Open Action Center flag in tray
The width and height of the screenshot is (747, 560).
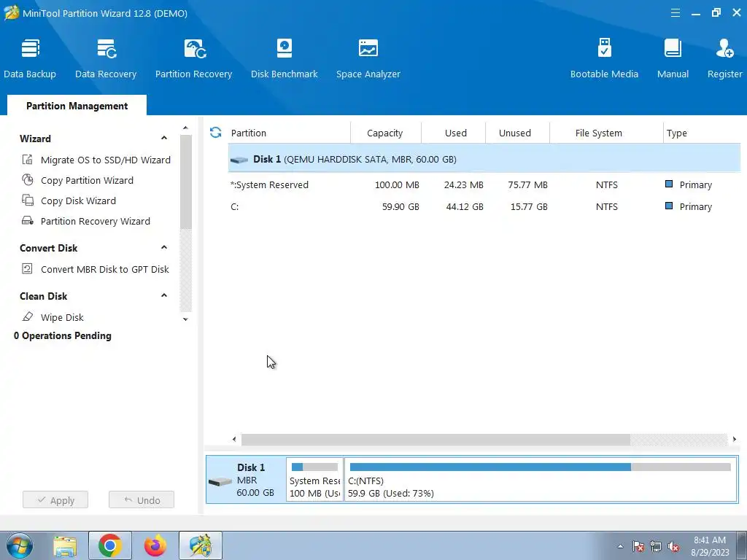(x=638, y=547)
